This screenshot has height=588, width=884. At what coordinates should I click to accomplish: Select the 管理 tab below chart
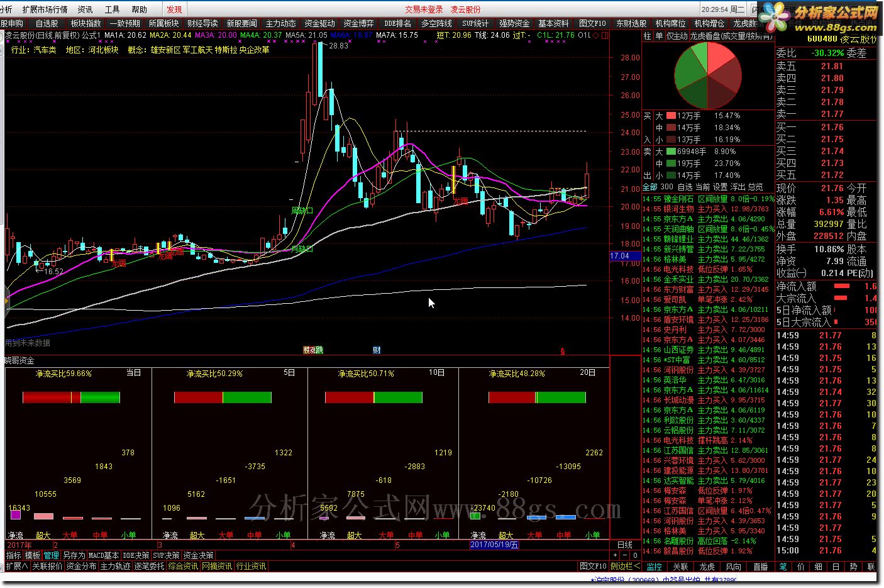coord(51,555)
